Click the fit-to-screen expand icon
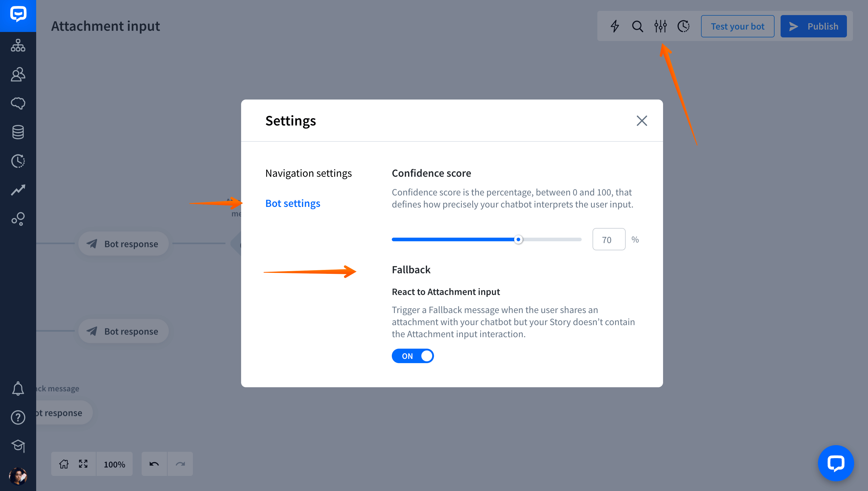Image resolution: width=868 pixels, height=491 pixels. point(83,464)
